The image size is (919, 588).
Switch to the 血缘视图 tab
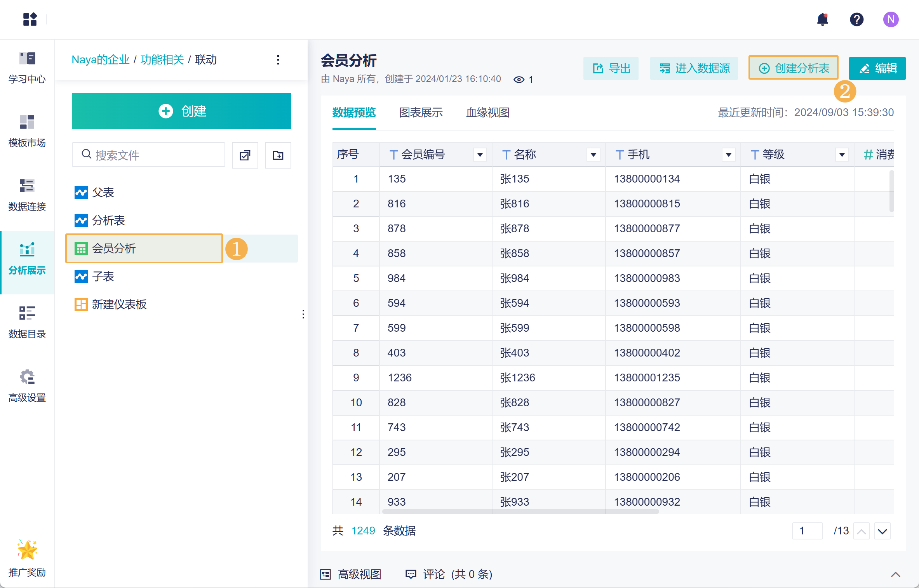[487, 113]
